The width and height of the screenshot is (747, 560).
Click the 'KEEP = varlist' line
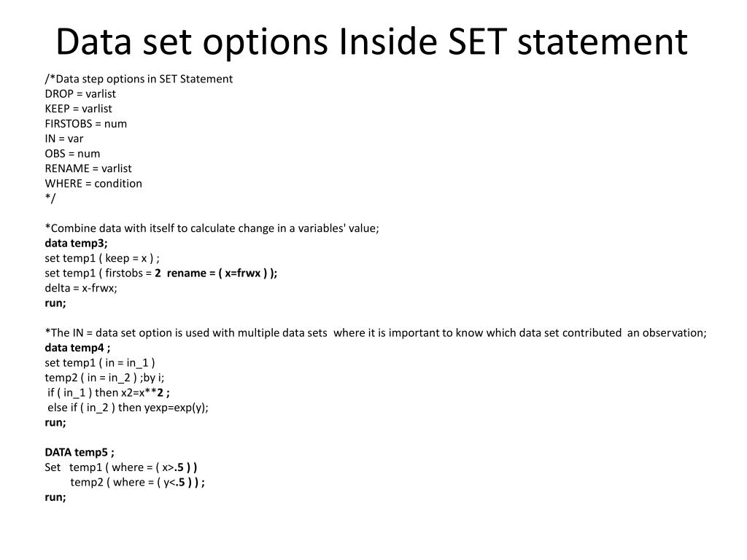tap(78, 109)
